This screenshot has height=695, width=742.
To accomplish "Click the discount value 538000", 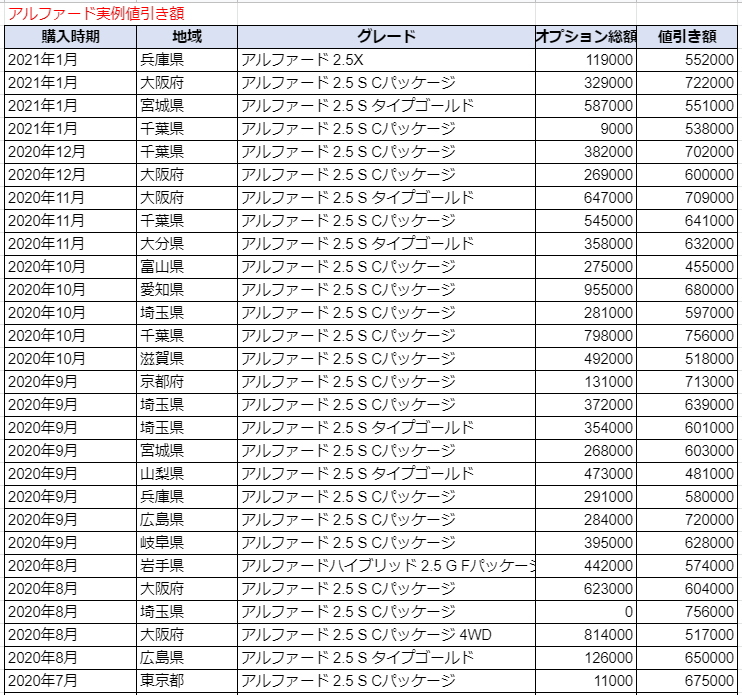I will tap(687, 129).
